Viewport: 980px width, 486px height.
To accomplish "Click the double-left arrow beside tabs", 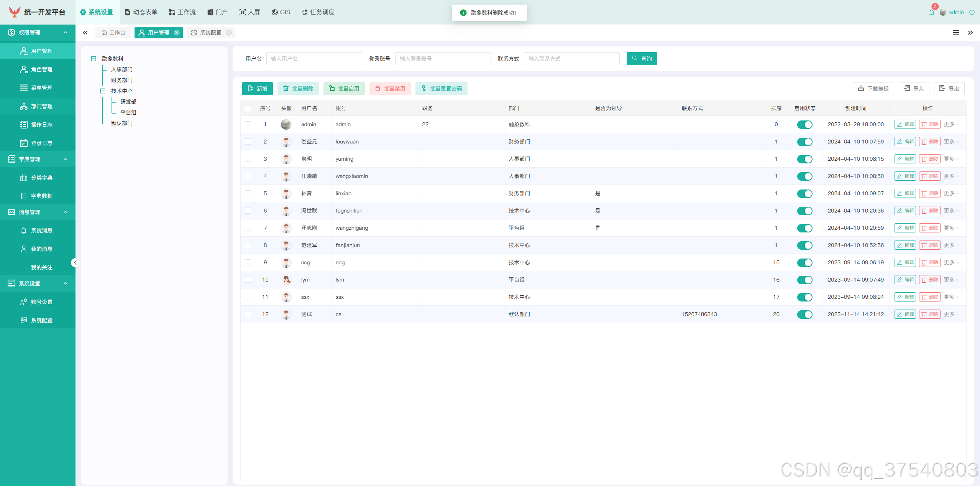I will [85, 33].
